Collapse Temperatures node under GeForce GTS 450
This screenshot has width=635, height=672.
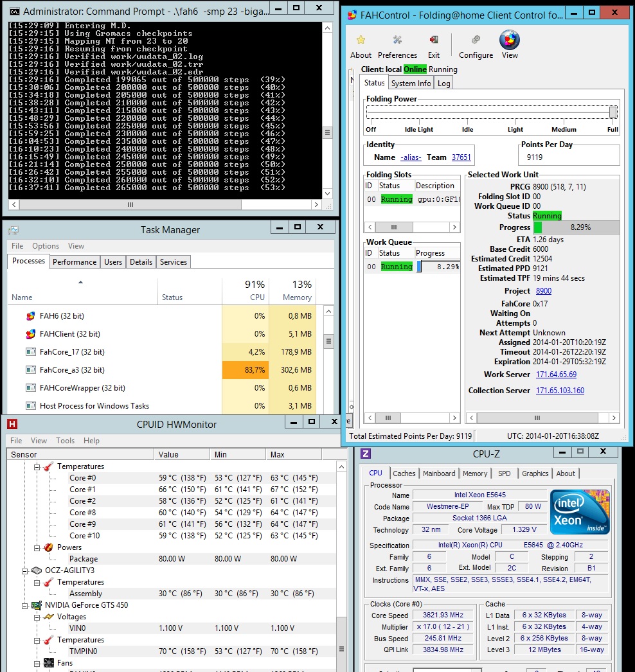click(x=37, y=641)
